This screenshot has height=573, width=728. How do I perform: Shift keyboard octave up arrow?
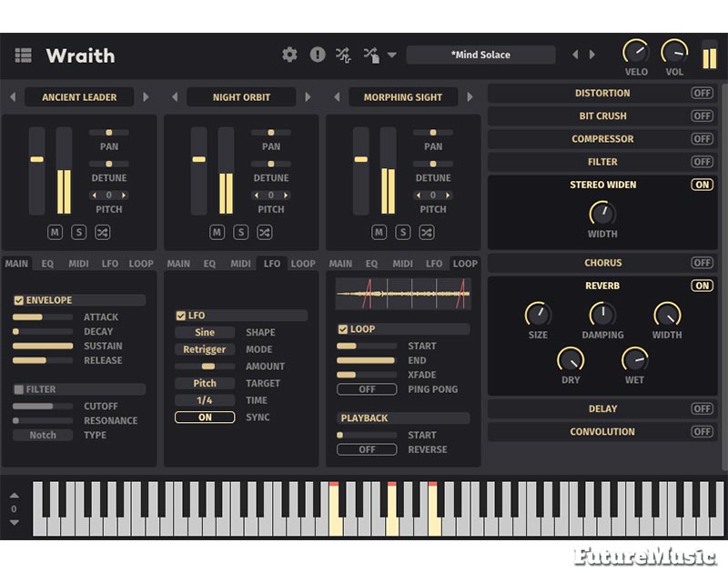tap(15, 496)
